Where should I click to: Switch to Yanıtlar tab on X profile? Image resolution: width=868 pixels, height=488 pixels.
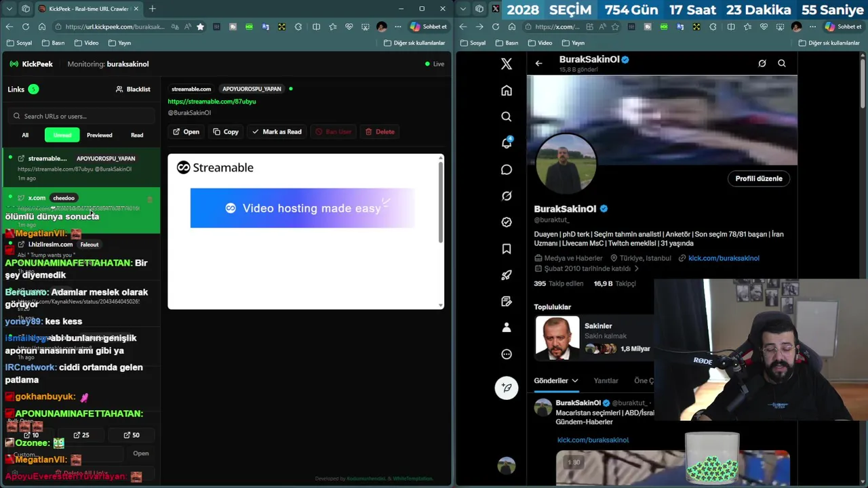coord(606,381)
